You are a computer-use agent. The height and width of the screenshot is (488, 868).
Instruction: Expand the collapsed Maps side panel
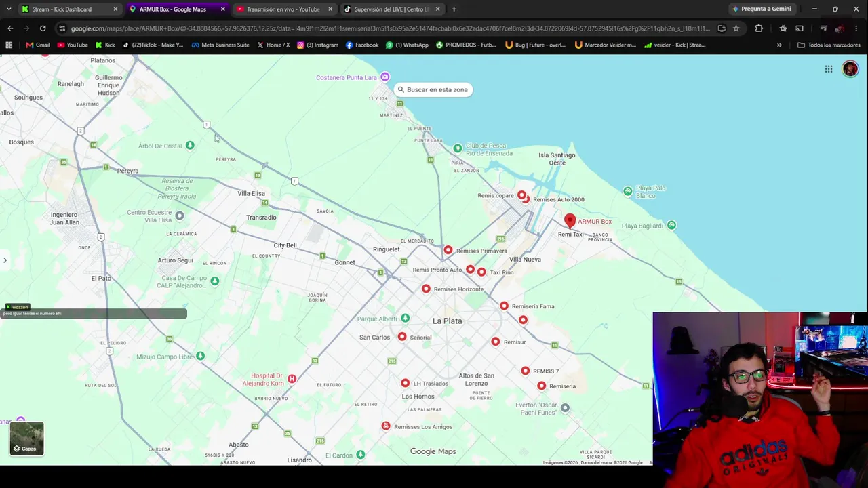(5, 260)
